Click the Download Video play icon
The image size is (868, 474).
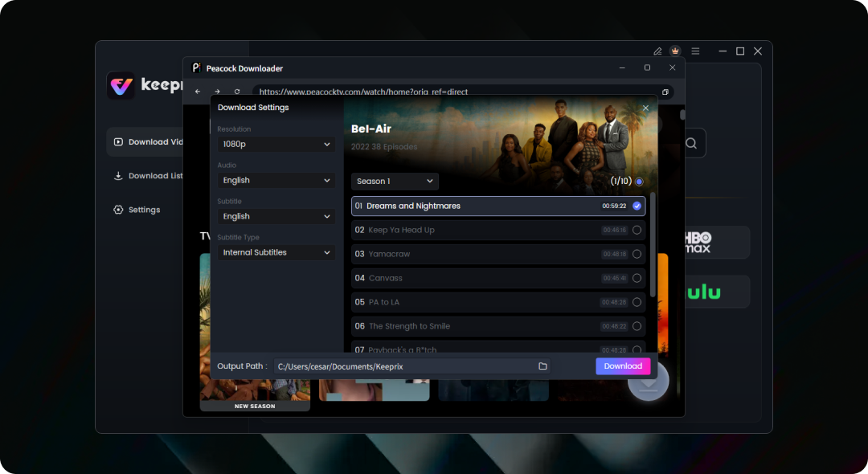pyautogui.click(x=118, y=141)
